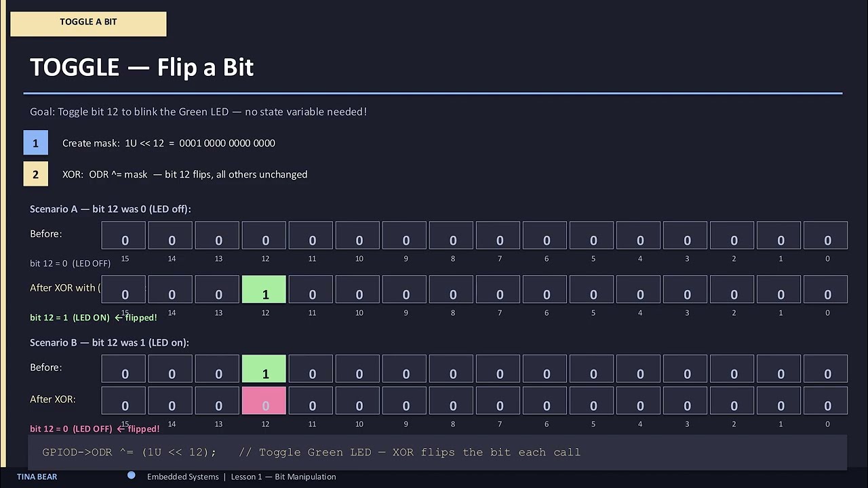Click the blue dot in the footer bar
This screenshot has width=868, height=488.
(x=132, y=476)
